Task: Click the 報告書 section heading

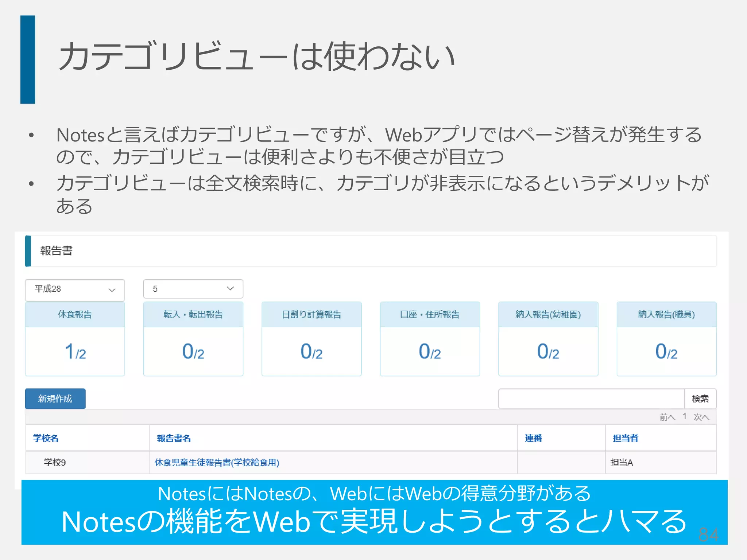Action: (x=57, y=251)
